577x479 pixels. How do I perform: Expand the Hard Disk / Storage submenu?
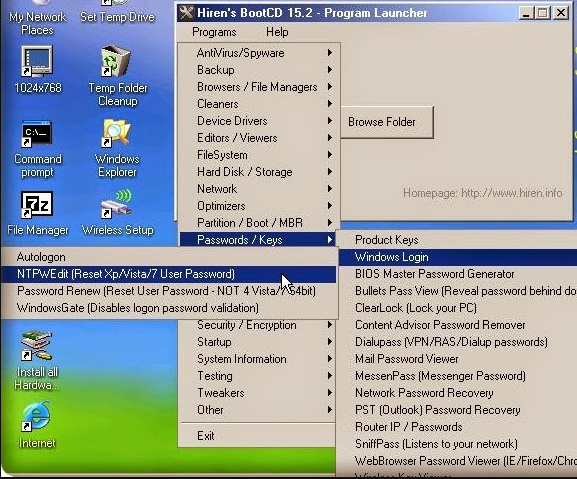(259, 172)
